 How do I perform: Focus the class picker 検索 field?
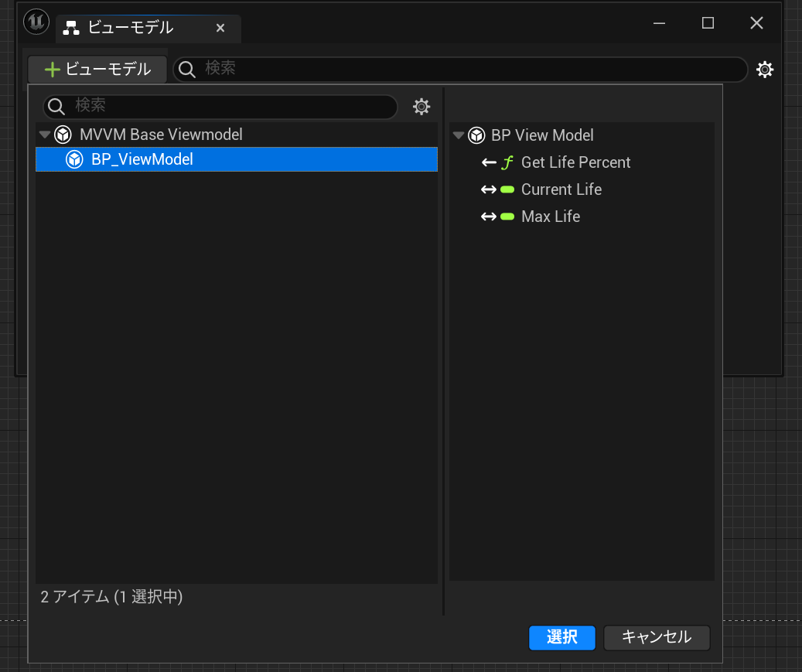pos(220,107)
